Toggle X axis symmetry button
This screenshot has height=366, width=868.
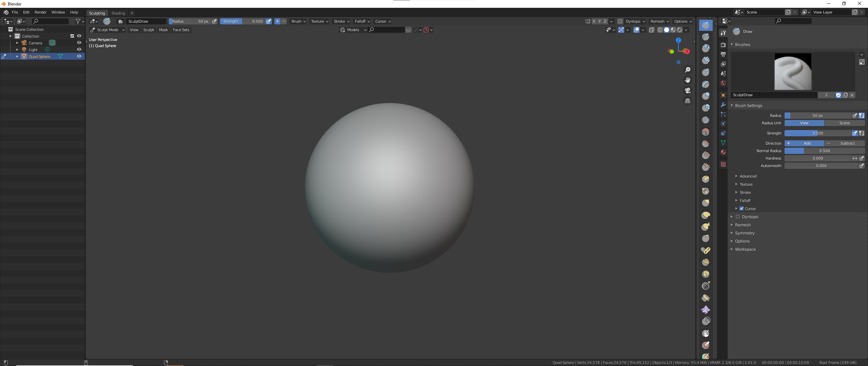click(x=594, y=21)
